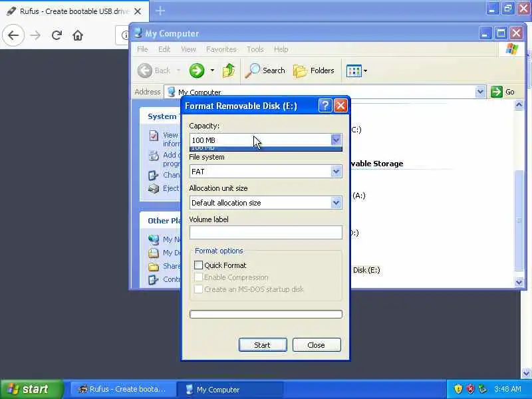Expand the Allocation unit size dropdown
The width and height of the screenshot is (532, 399).
336,203
